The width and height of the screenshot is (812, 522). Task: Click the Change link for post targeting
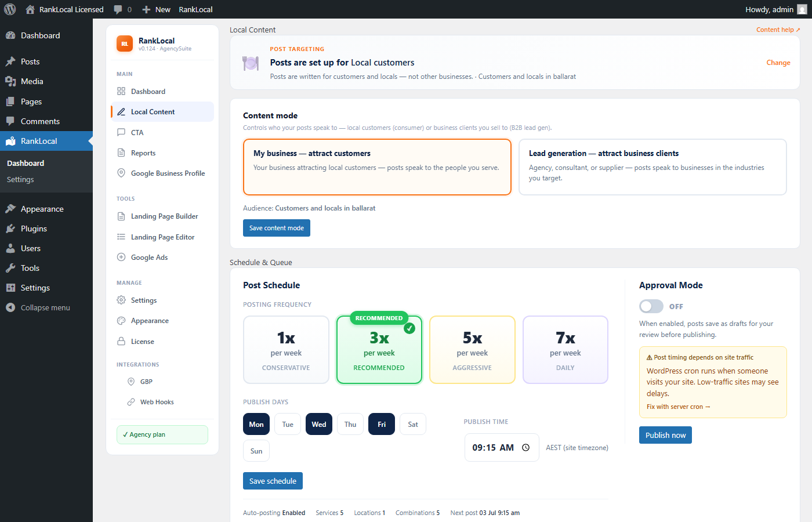(x=778, y=63)
